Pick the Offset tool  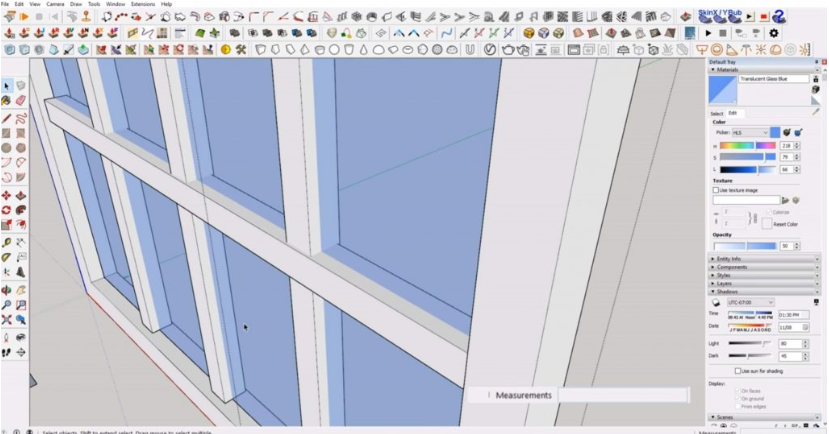coord(21,225)
